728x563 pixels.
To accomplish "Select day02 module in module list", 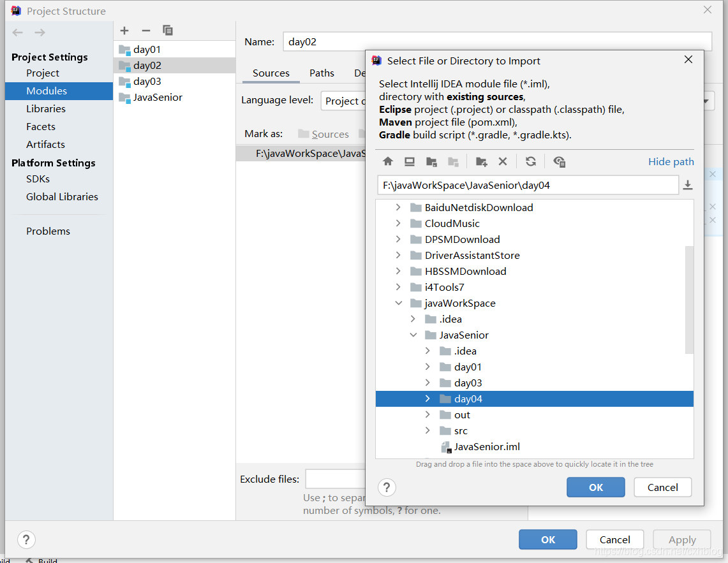I will coord(175,66).
